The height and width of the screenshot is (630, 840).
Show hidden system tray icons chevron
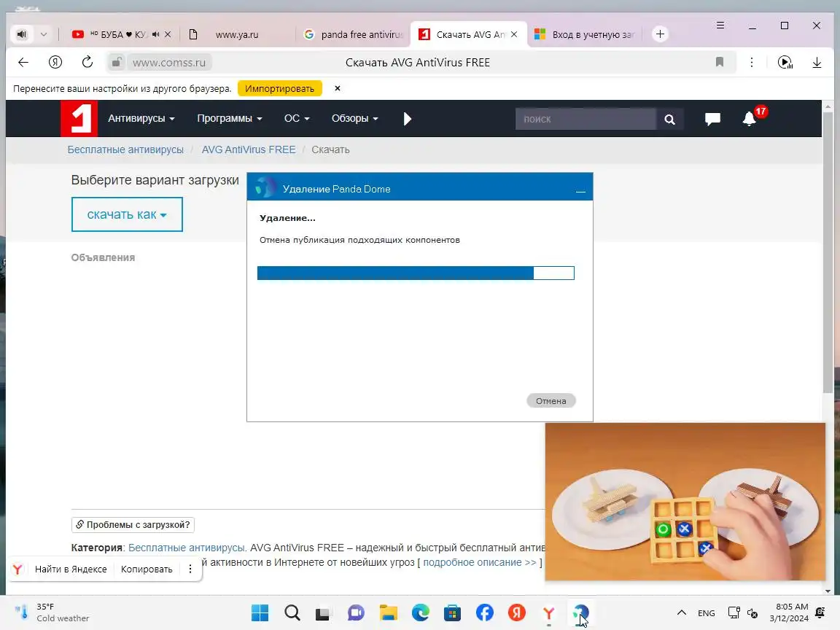pos(682,612)
